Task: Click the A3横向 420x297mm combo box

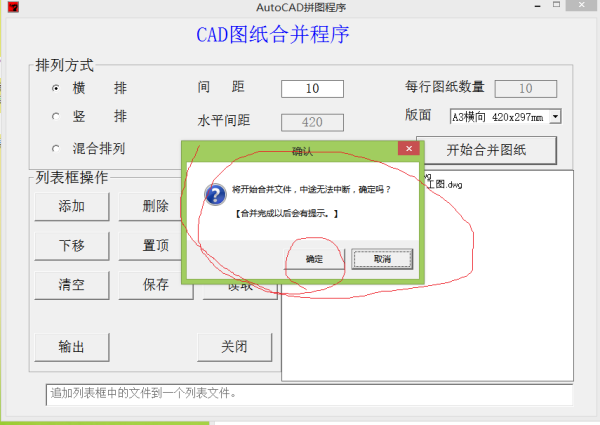Action: click(505, 117)
